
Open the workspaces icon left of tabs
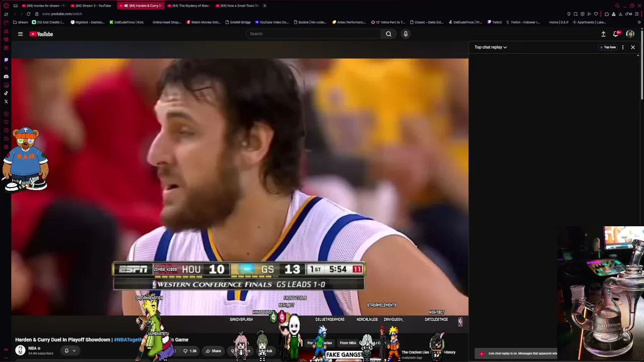click(x=16, y=6)
